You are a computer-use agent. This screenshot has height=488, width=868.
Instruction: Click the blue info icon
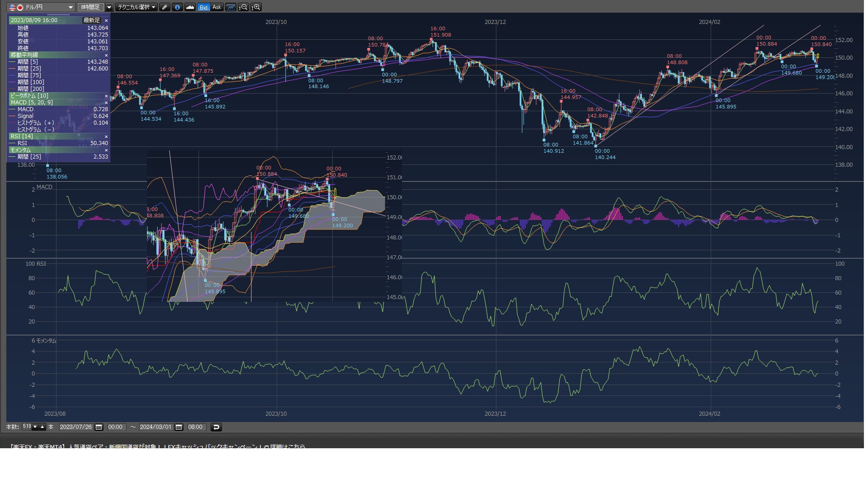177,7
